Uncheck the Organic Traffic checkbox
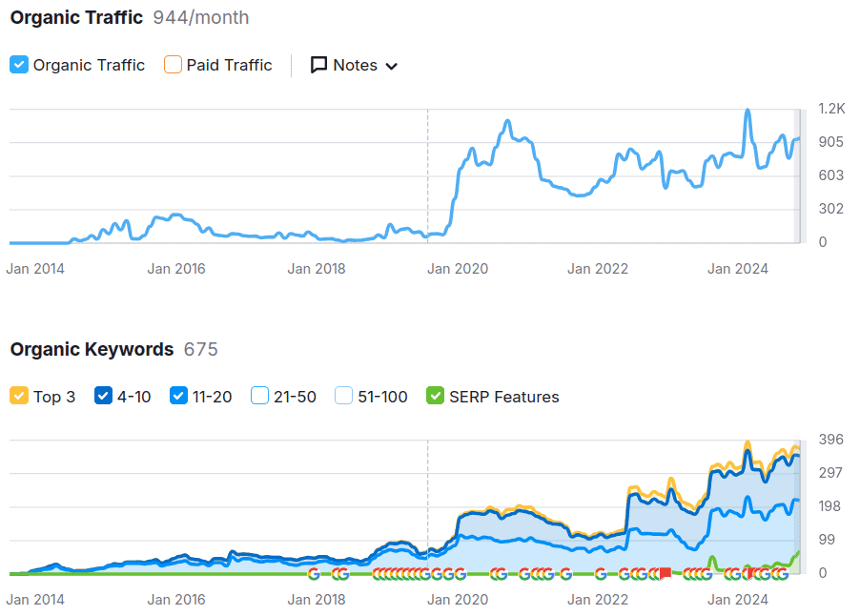 click(x=19, y=65)
